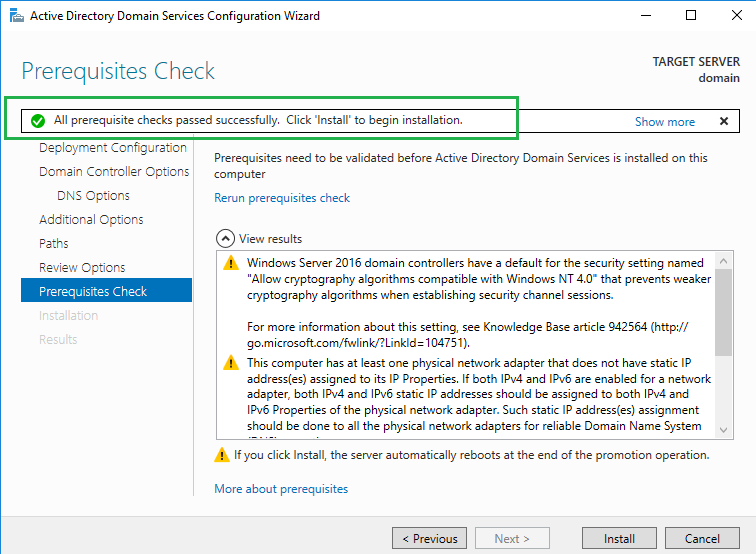756x554 pixels.
Task: Rerun prerequisites check
Action: 282,198
